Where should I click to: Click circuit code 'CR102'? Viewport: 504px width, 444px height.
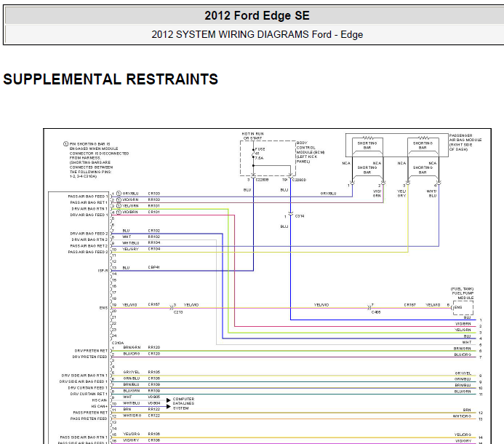pyautogui.click(x=154, y=231)
